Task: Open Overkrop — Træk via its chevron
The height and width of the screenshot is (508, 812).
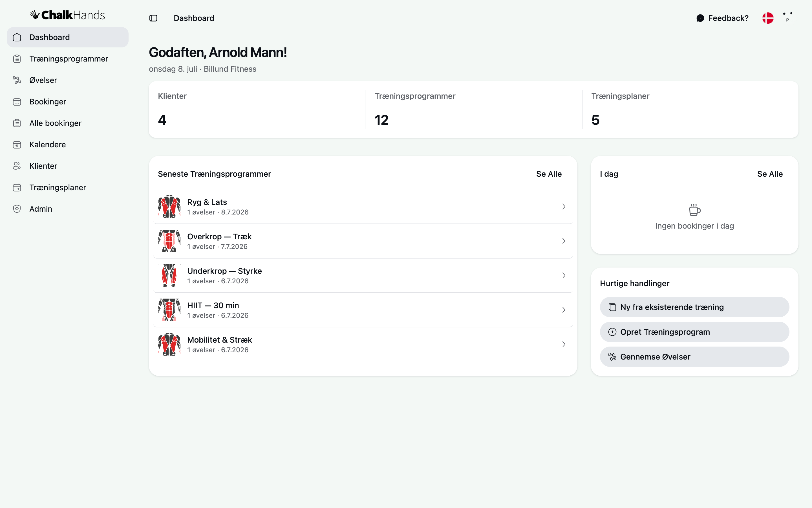Action: [x=564, y=241]
